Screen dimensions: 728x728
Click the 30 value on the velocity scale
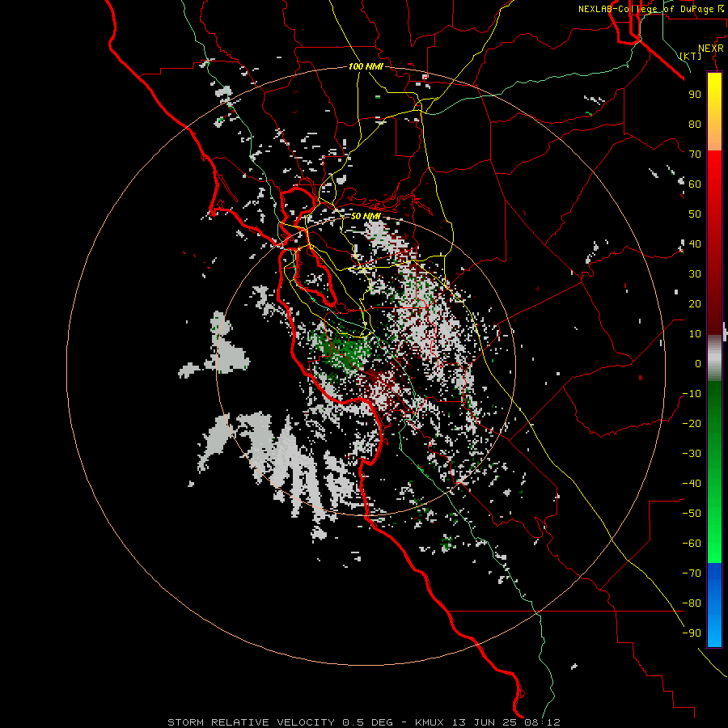click(695, 274)
